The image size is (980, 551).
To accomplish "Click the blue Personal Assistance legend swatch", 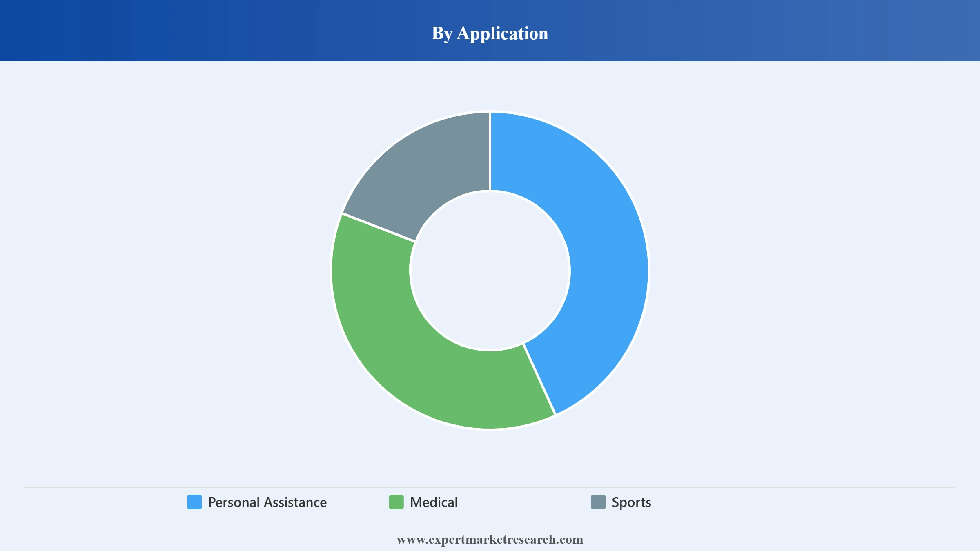I will (x=194, y=502).
